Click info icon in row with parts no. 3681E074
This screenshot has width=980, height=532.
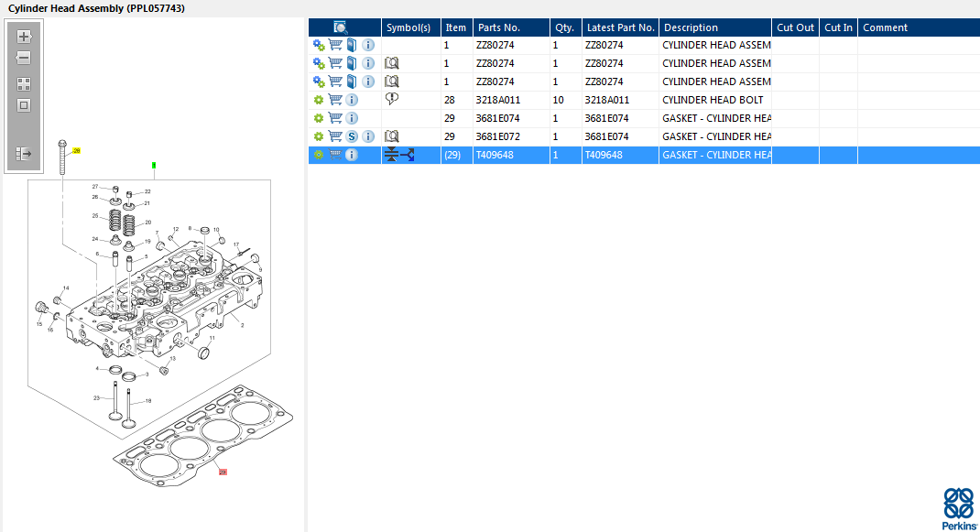[352, 118]
